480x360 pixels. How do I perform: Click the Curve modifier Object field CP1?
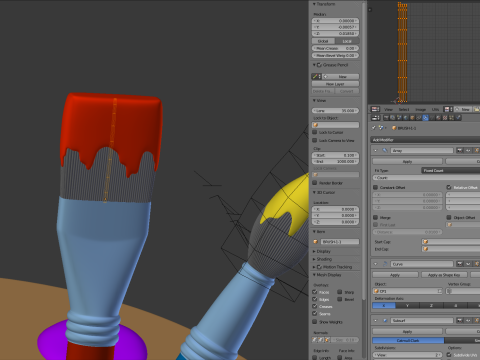tap(407, 291)
